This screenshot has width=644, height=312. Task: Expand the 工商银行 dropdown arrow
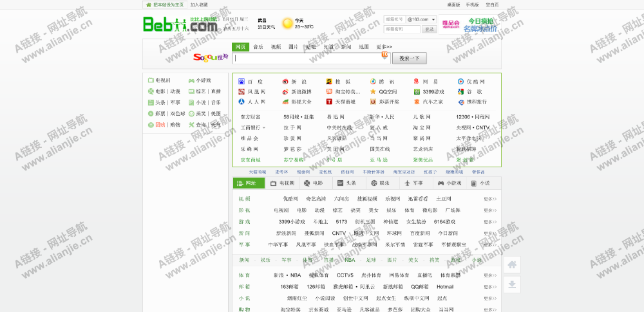[263, 128]
